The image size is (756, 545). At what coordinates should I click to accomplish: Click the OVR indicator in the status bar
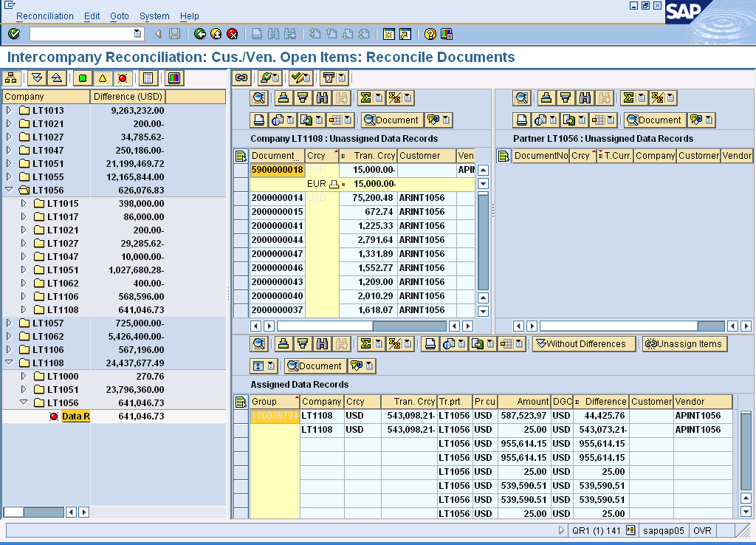click(x=702, y=530)
